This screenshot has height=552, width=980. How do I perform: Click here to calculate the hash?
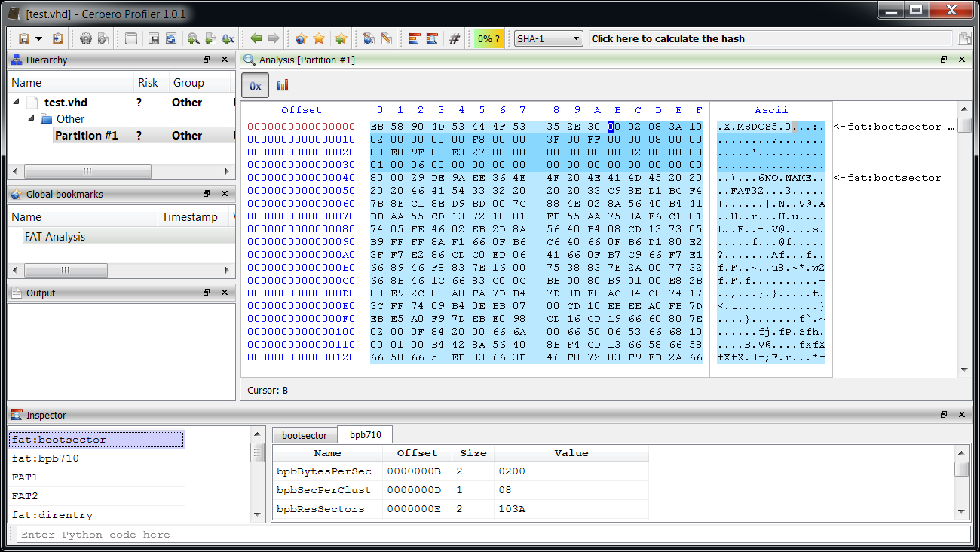[x=668, y=38]
